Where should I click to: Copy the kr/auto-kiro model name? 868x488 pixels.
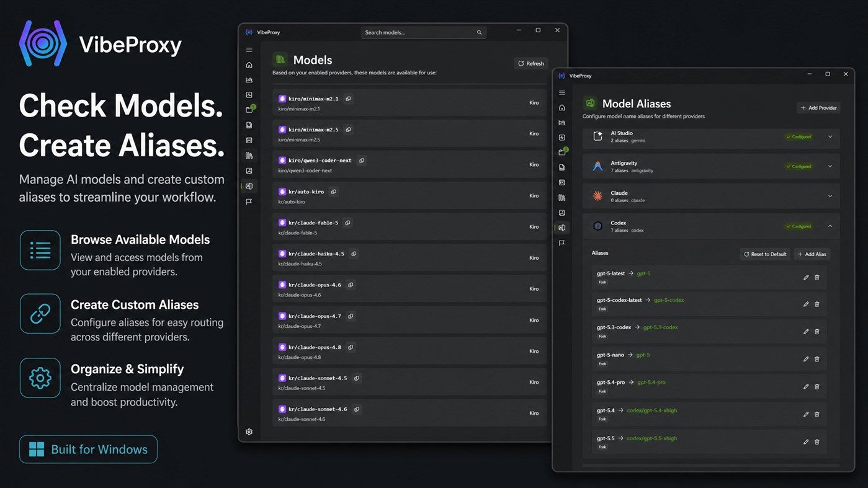(334, 192)
